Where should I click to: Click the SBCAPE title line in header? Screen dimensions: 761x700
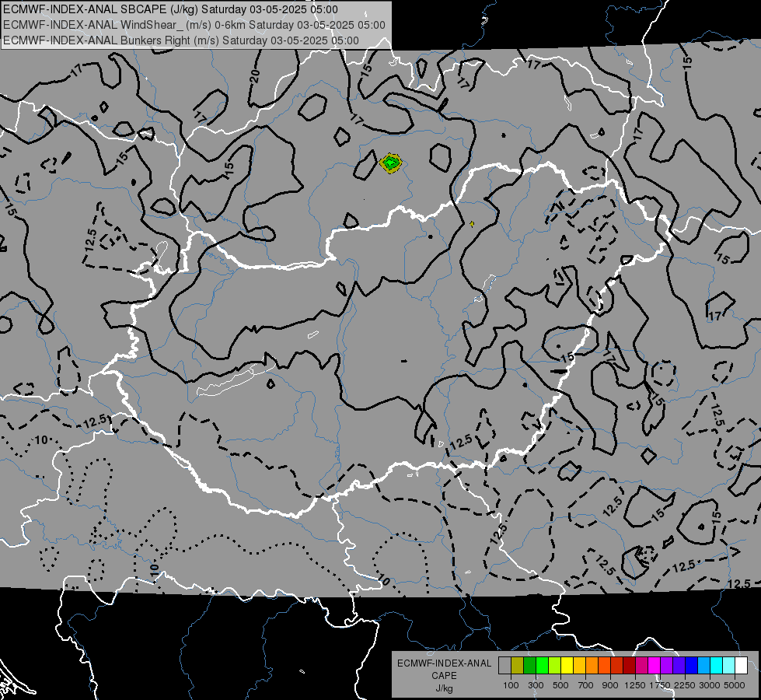[x=171, y=9]
